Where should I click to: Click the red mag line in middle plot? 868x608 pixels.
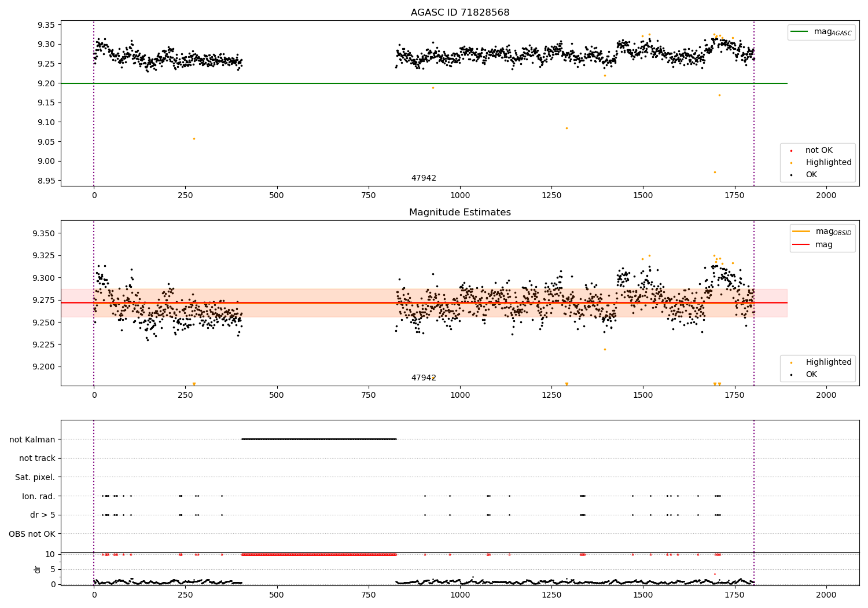(424, 303)
